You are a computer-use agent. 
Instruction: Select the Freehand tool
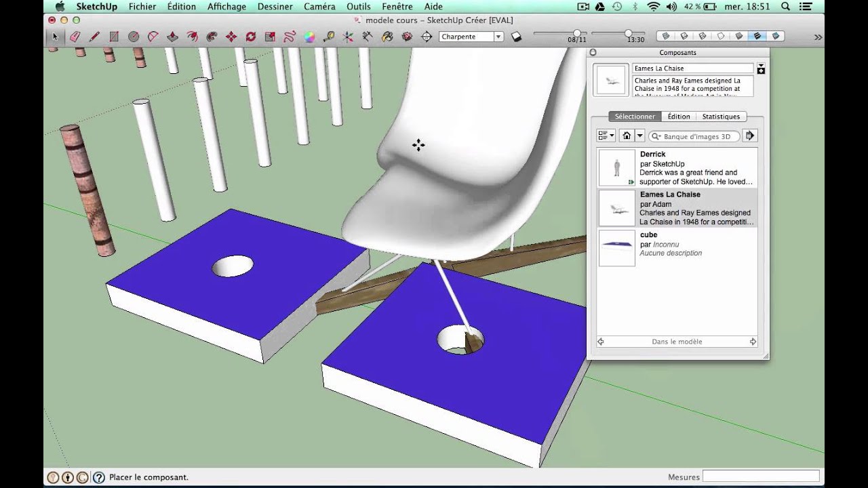pos(290,37)
